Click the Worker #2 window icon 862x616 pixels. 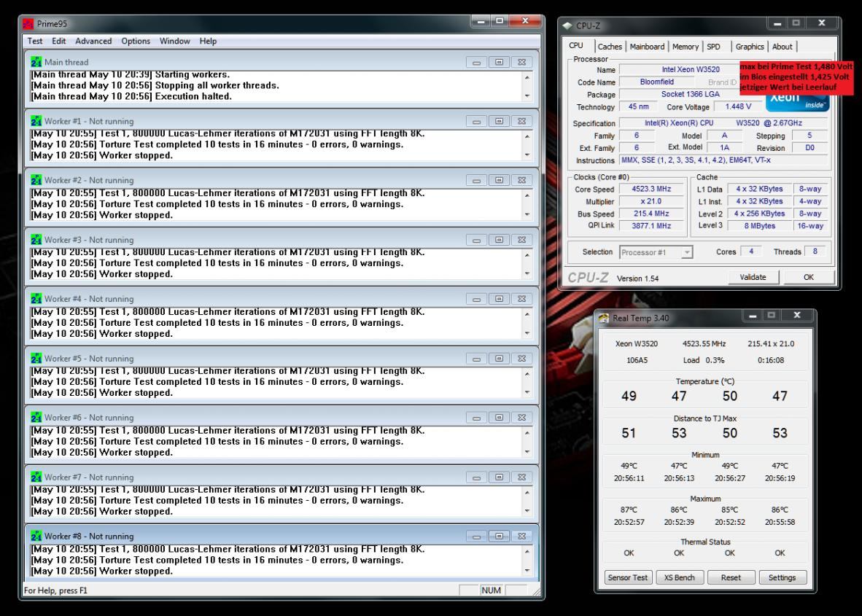pos(36,180)
